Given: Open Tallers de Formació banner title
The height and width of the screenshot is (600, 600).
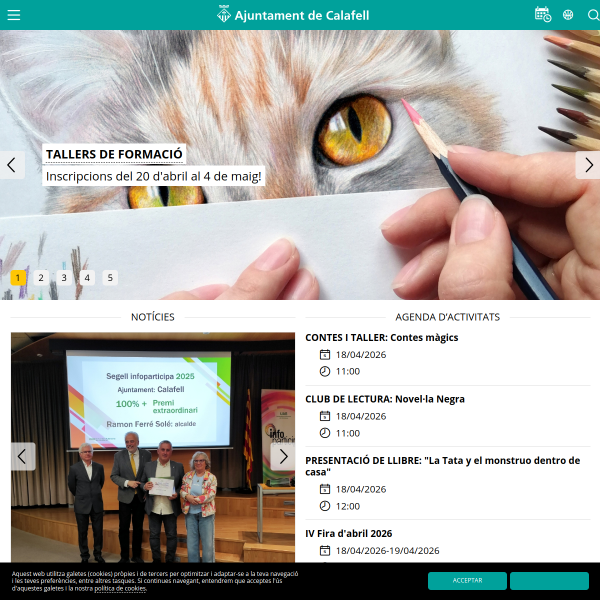Looking at the screenshot, I should click(115, 154).
